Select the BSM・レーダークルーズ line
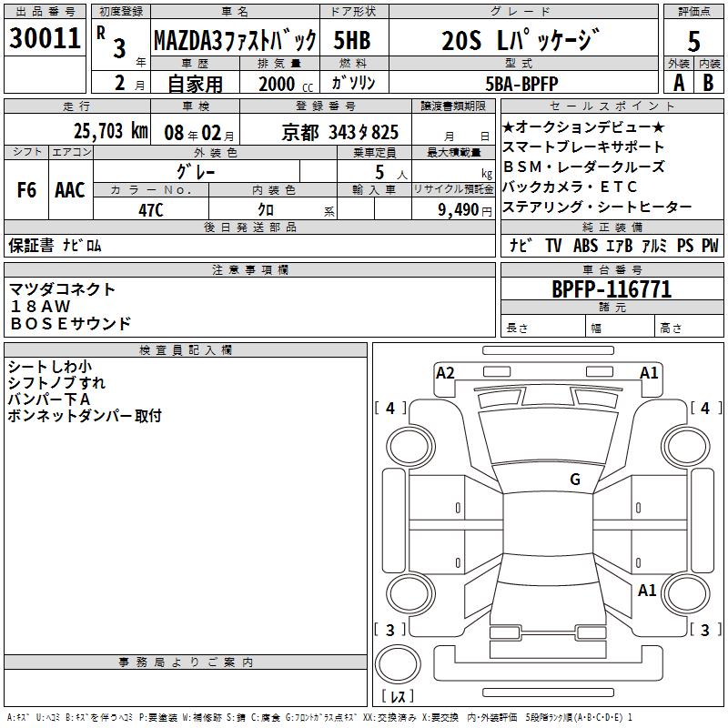The width and height of the screenshot is (728, 728). point(583,167)
